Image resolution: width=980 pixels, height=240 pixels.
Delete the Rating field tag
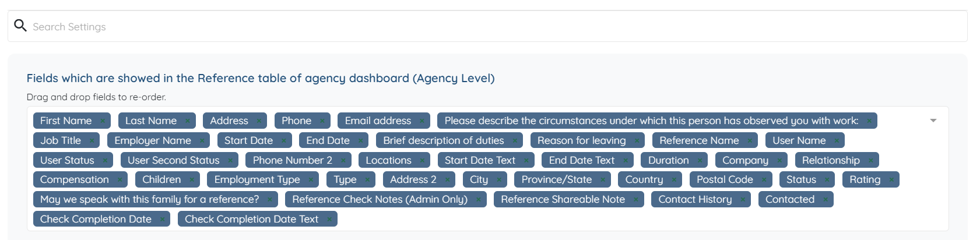point(891,180)
